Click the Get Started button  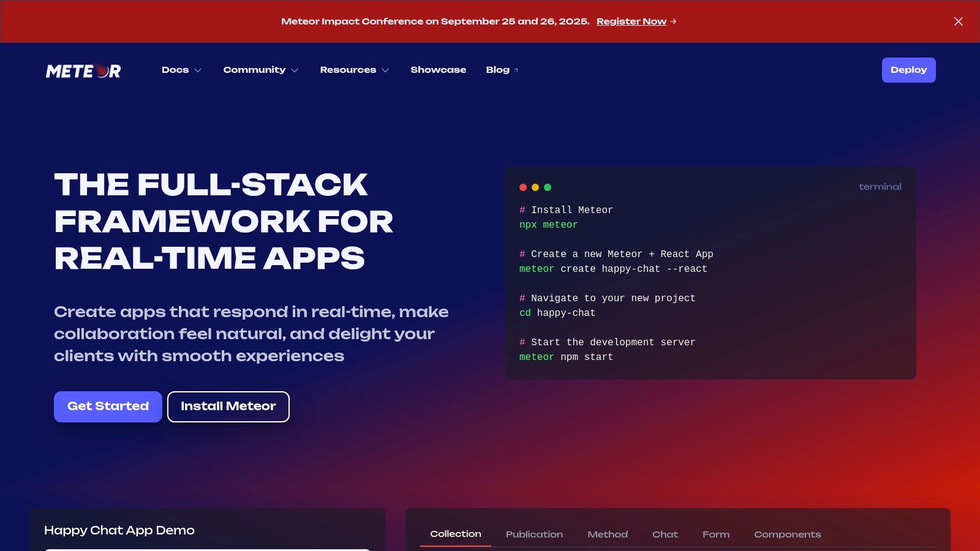pyautogui.click(x=108, y=407)
